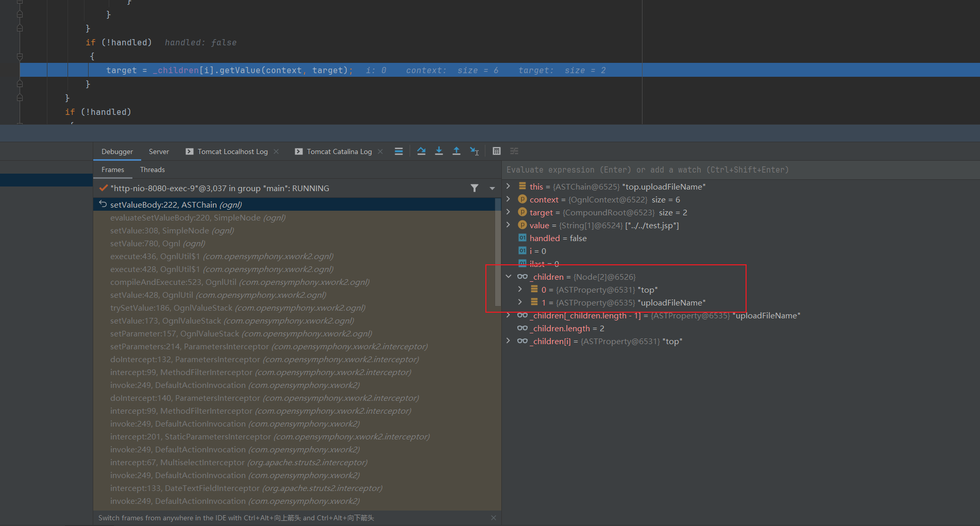Click the 'handled' primitive variable icon
Viewport: 980px width, 526px height.
[x=522, y=238]
